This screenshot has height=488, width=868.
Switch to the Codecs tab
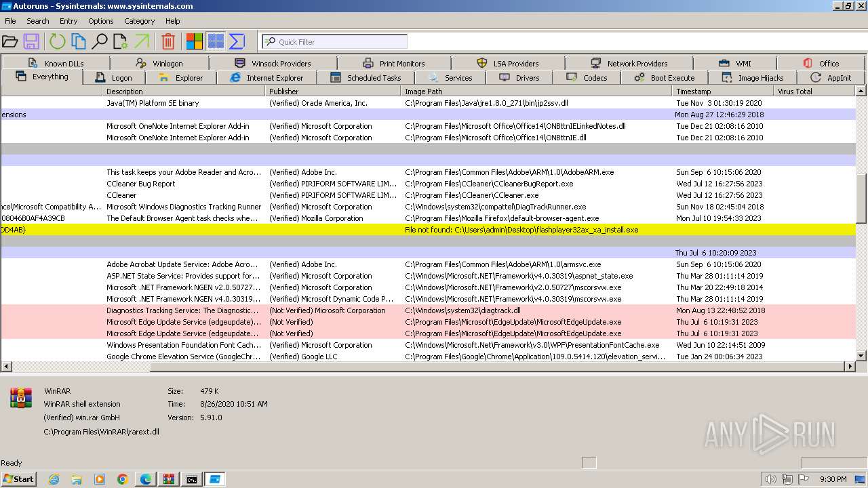pyautogui.click(x=587, y=78)
